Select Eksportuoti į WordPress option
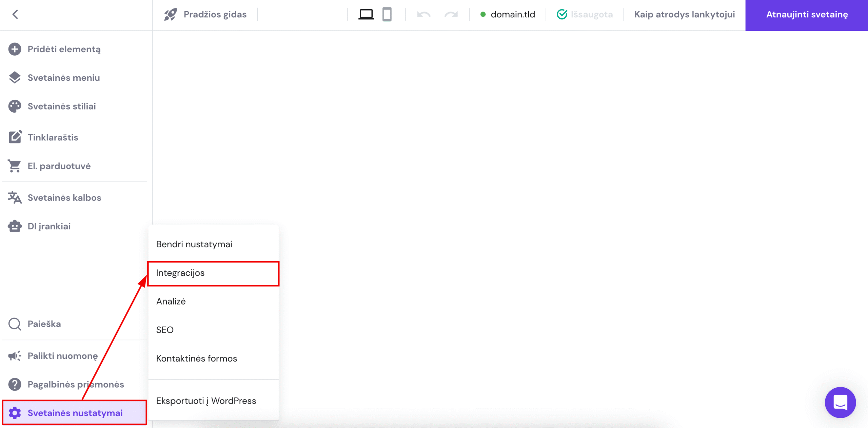 tap(206, 401)
